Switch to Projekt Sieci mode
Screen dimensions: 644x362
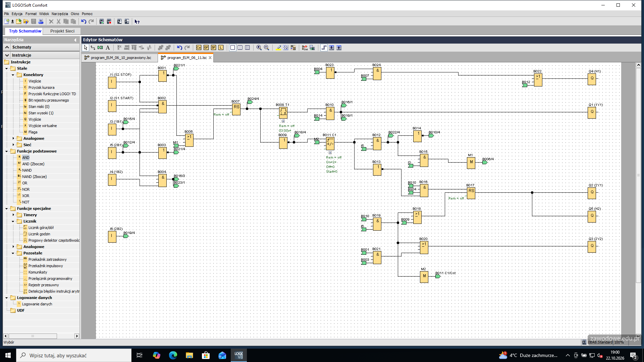62,31
